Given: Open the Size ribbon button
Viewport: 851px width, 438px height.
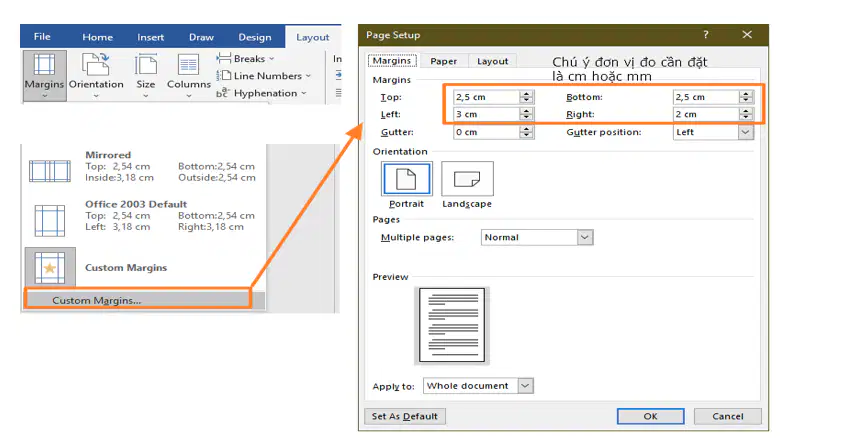Looking at the screenshot, I should point(145,75).
